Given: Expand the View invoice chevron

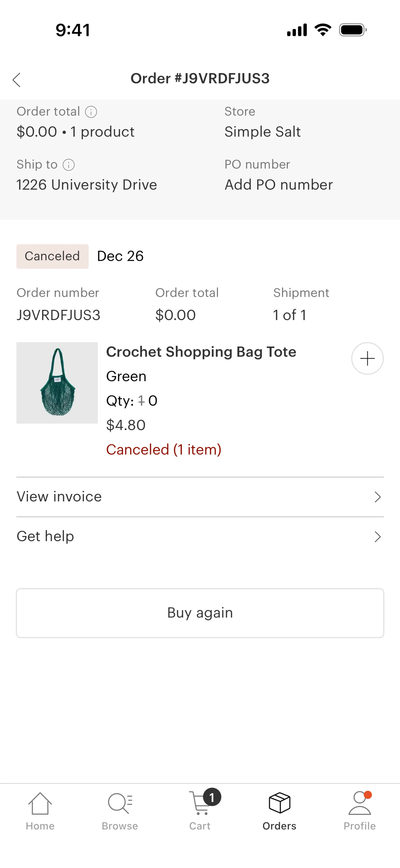Looking at the screenshot, I should 377,497.
